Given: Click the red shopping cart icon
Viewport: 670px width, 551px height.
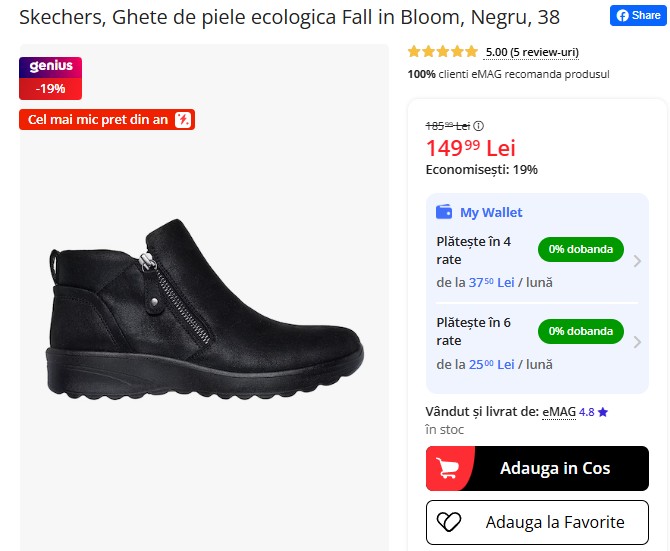Looking at the screenshot, I should (x=447, y=468).
